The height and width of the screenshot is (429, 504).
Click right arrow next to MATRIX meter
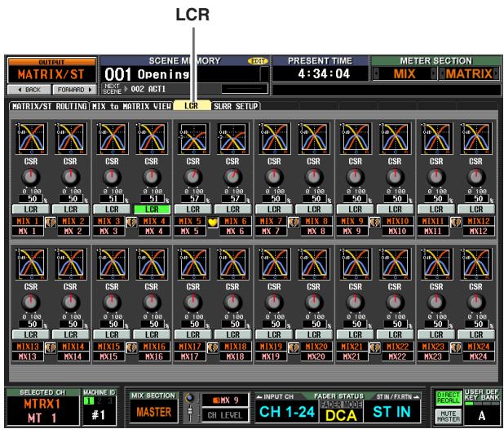tap(496, 74)
